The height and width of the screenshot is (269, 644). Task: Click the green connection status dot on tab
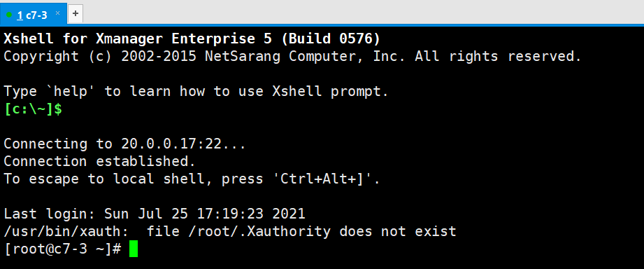(9, 15)
